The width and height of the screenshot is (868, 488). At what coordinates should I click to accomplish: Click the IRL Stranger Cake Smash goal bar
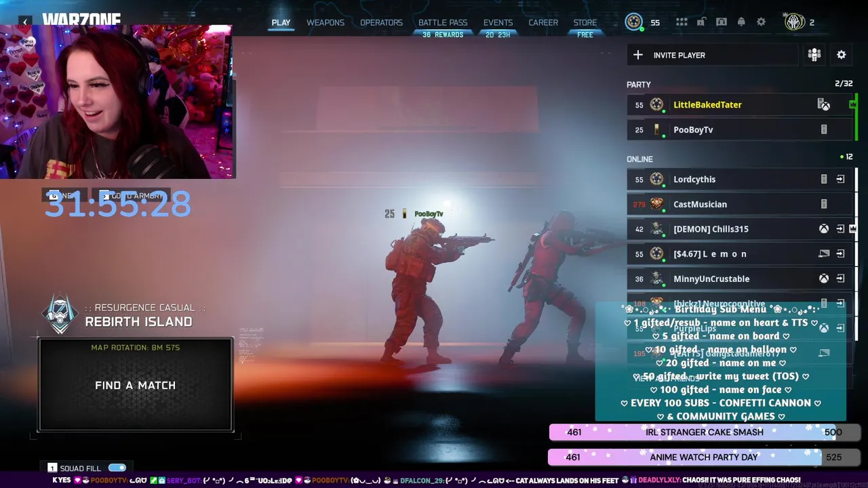[x=704, y=432]
